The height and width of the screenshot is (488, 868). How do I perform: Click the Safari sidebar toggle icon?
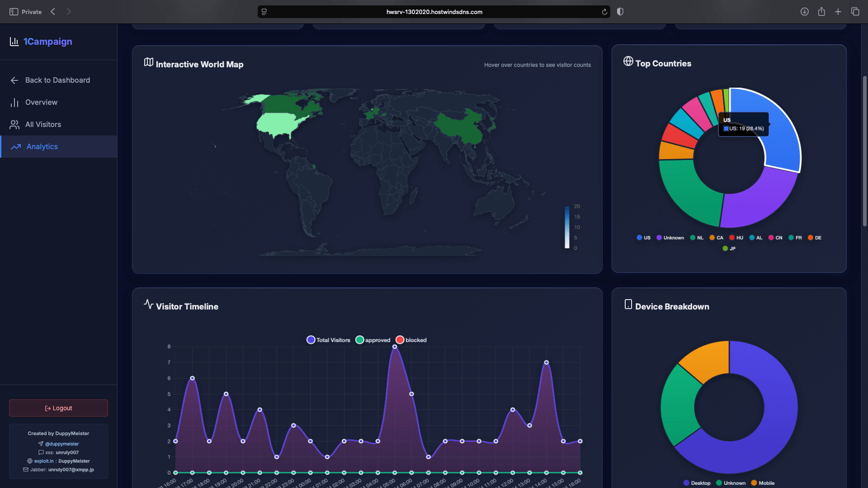[x=14, y=12]
